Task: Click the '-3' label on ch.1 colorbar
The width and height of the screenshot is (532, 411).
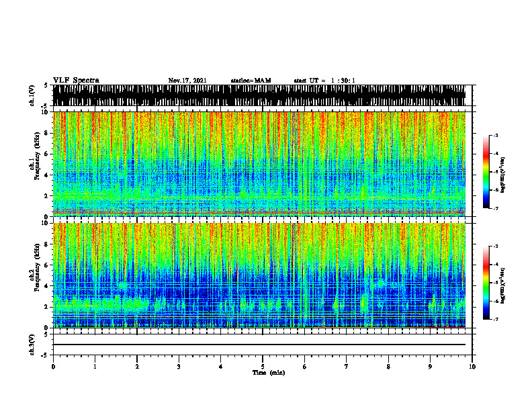Action: [496, 135]
